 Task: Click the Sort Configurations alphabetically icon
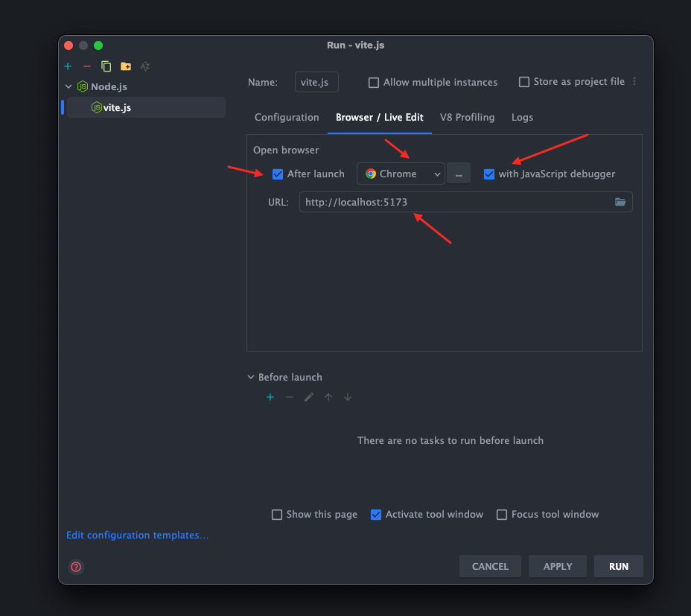pos(145,66)
